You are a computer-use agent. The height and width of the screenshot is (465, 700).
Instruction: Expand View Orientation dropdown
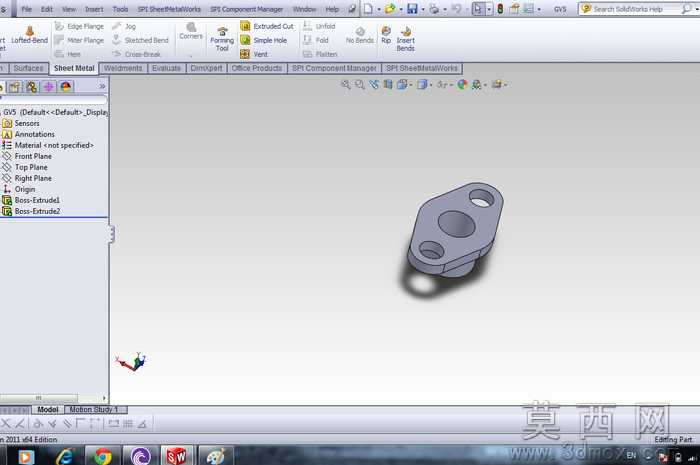pos(411,85)
